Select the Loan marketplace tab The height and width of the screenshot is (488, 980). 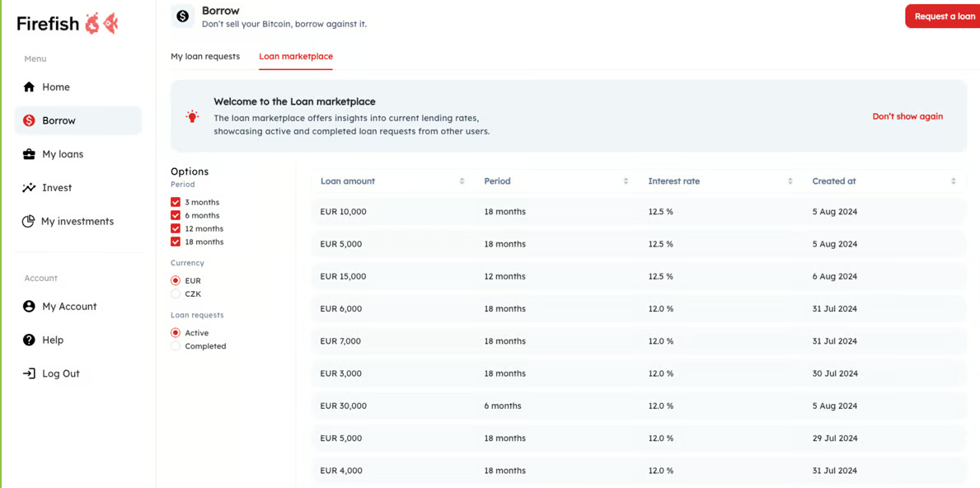point(296,56)
